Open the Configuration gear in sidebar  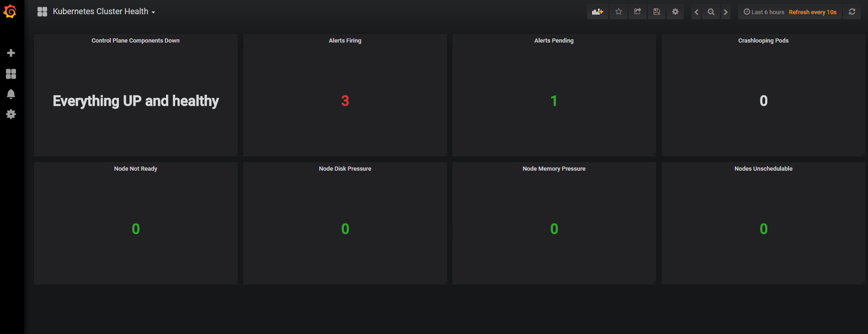11,114
